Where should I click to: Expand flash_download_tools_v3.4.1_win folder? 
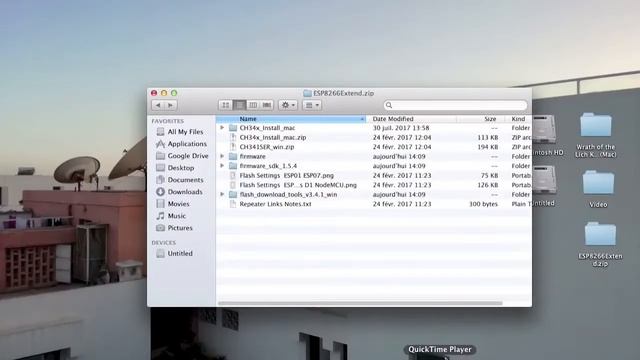click(x=222, y=194)
